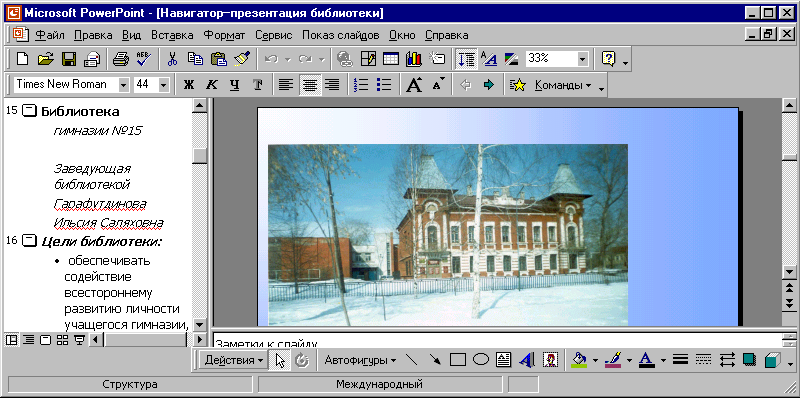Add a new slide with the sparkle icon
Screen dimensions: 800x398
click(437, 59)
